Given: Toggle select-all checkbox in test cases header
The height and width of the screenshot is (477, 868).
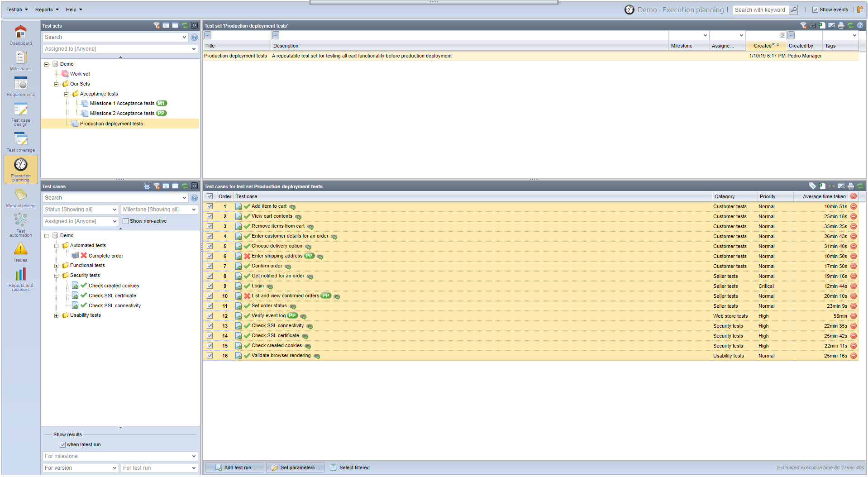Looking at the screenshot, I should coord(210,196).
